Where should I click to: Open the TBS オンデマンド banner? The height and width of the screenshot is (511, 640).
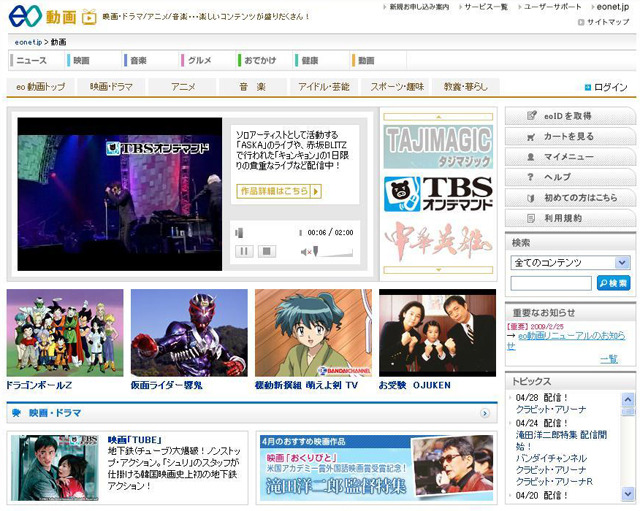[438, 194]
